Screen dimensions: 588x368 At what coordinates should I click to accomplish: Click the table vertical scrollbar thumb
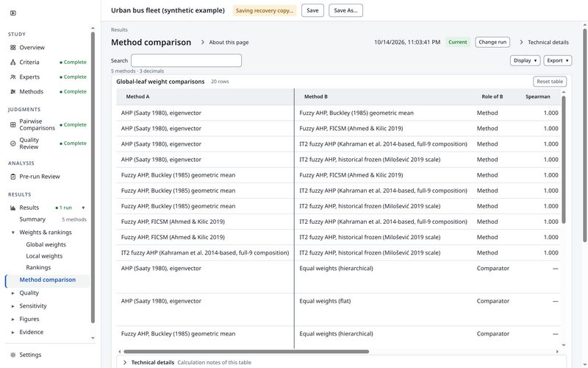click(563, 160)
